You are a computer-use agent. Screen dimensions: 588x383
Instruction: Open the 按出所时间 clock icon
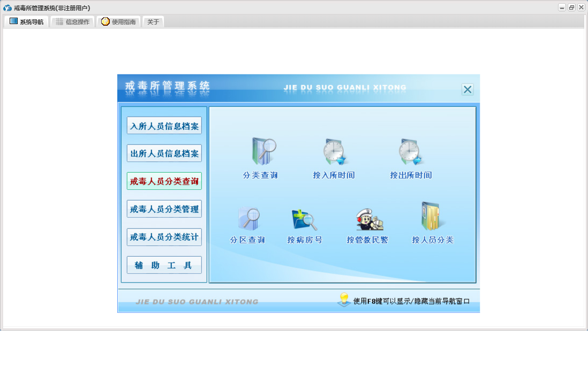point(410,152)
